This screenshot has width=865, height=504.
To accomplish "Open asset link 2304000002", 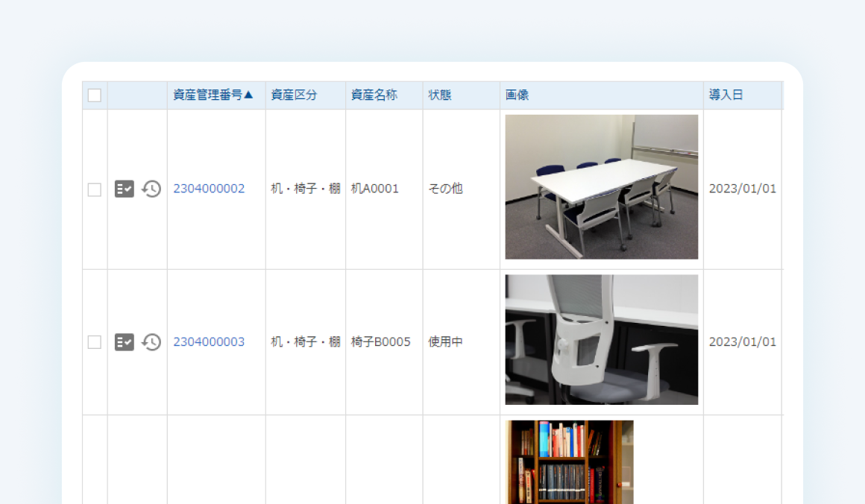I will point(209,189).
